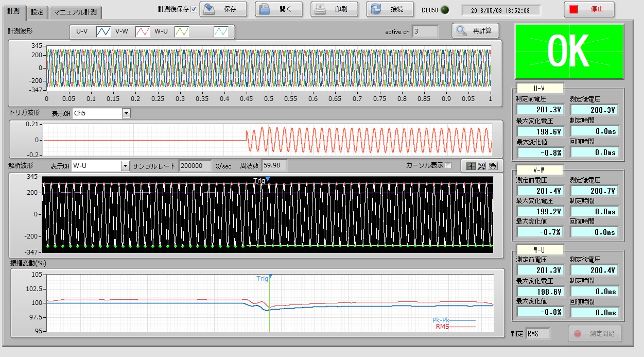Click U-V 測定後電圧 value 200.3V
This screenshot has width=644, height=357.
595,110
